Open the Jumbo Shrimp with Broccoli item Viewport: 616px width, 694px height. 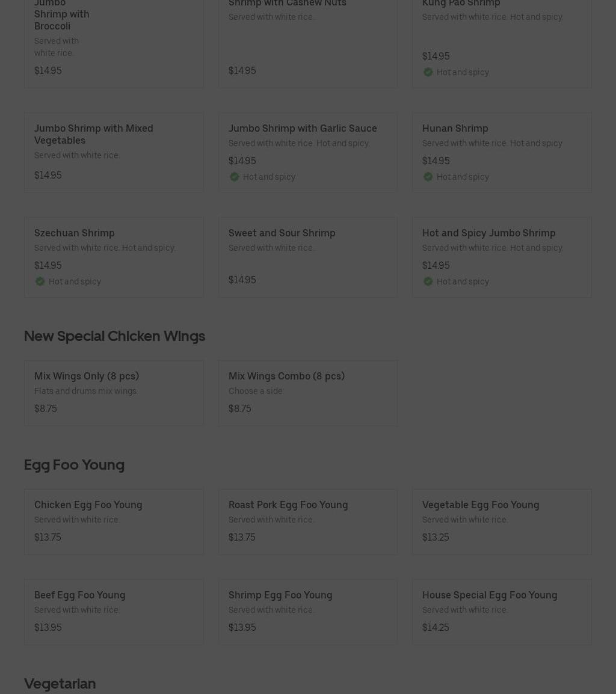pyautogui.click(x=114, y=42)
